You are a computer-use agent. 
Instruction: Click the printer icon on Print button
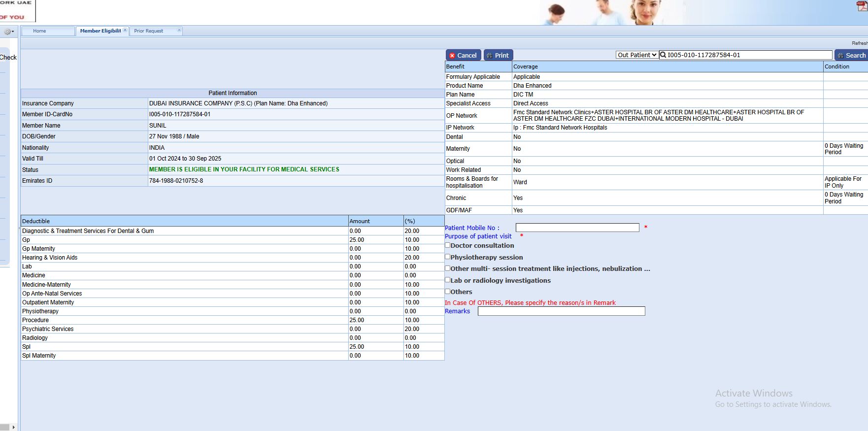click(490, 56)
